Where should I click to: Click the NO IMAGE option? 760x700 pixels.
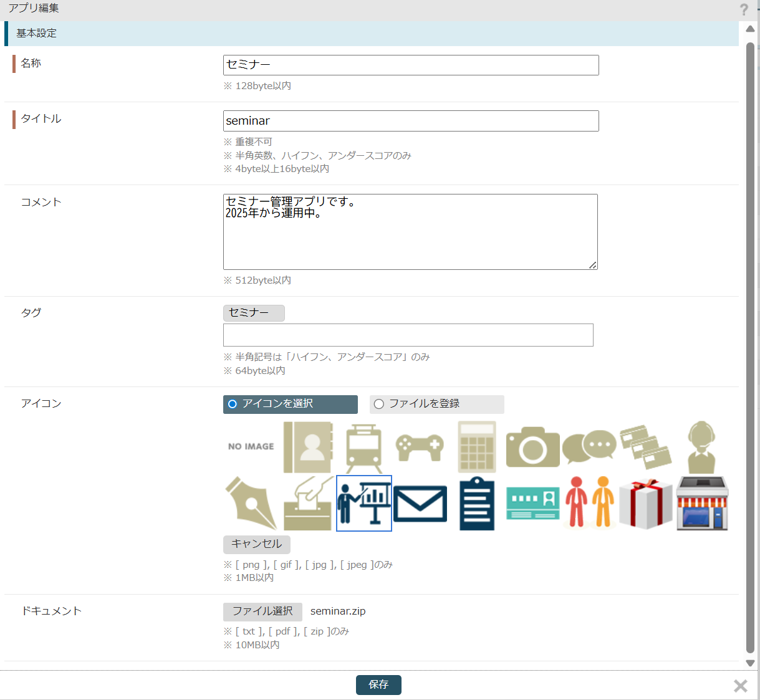click(251, 447)
